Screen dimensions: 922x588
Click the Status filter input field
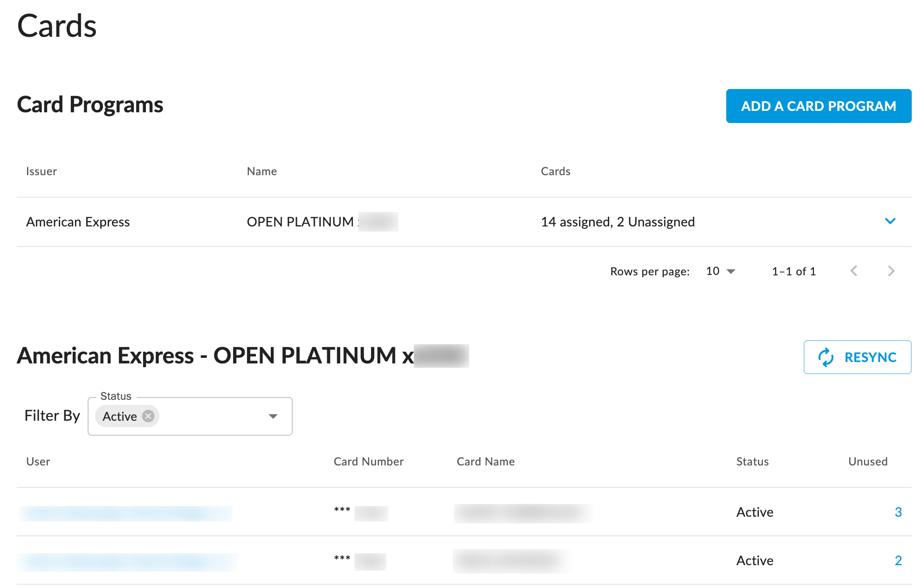(x=210, y=416)
